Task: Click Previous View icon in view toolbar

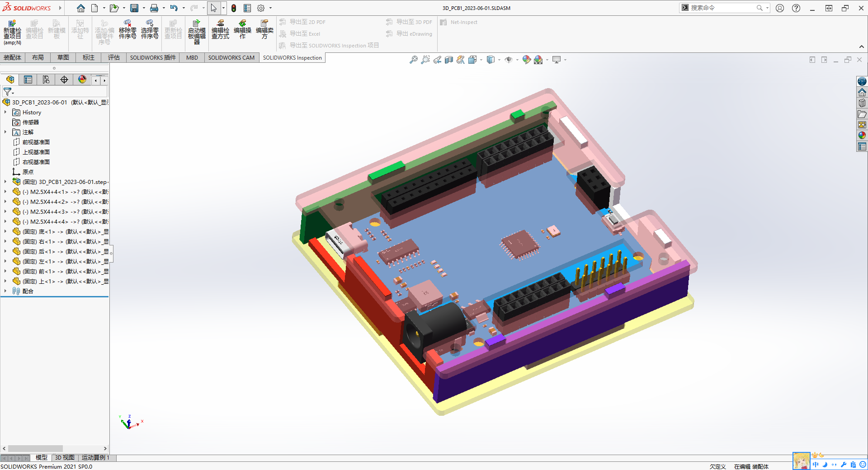Action: click(x=437, y=60)
